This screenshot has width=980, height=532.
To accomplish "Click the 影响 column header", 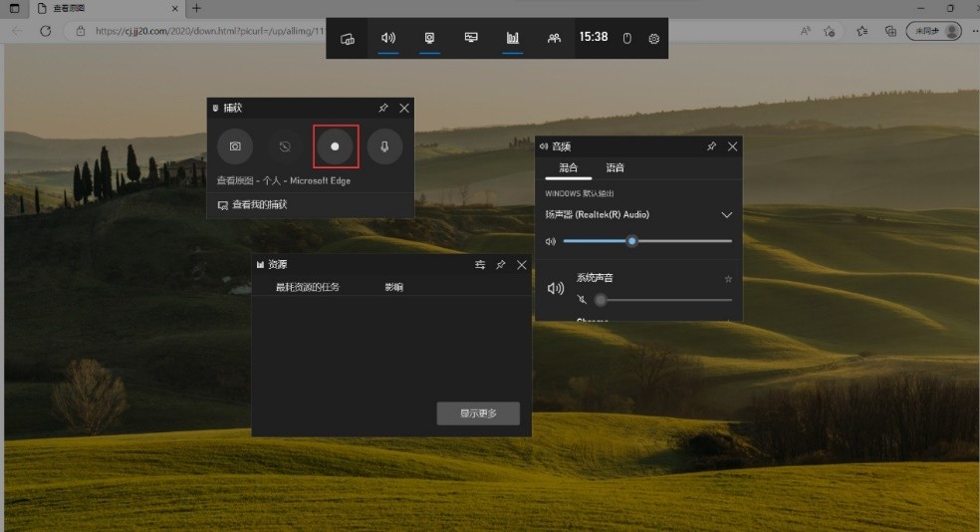I will [393, 287].
